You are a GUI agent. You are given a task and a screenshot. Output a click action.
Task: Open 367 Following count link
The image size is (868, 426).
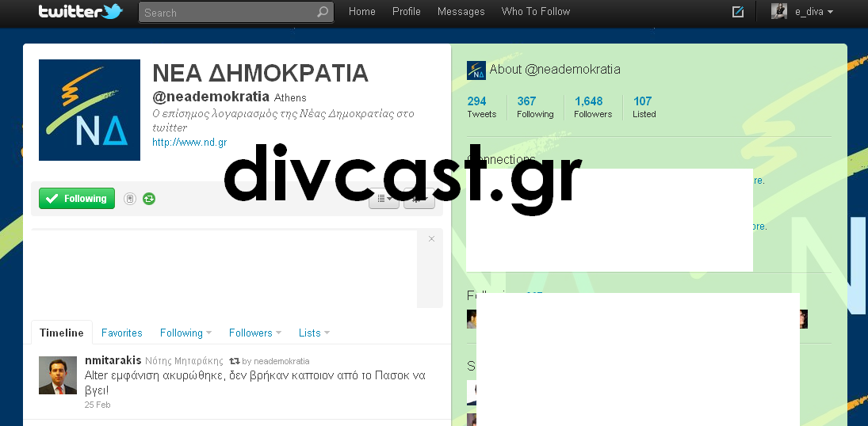[535, 108]
